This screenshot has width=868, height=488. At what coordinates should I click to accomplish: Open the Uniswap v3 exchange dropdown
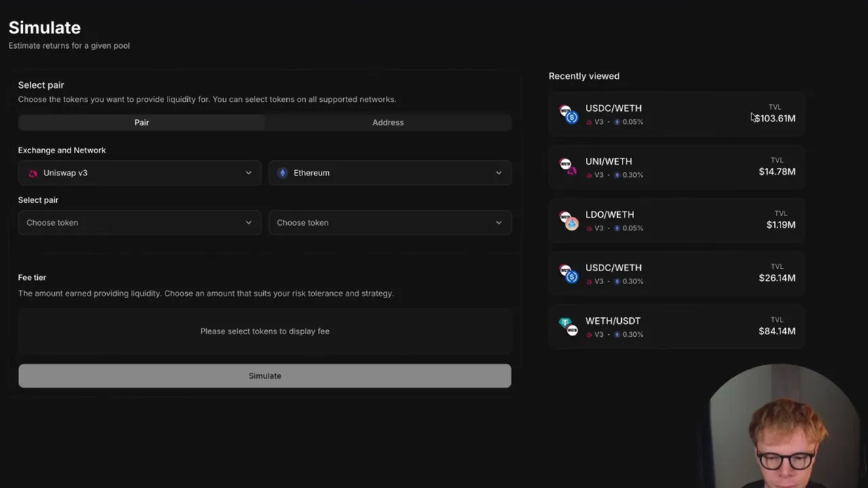tap(140, 173)
